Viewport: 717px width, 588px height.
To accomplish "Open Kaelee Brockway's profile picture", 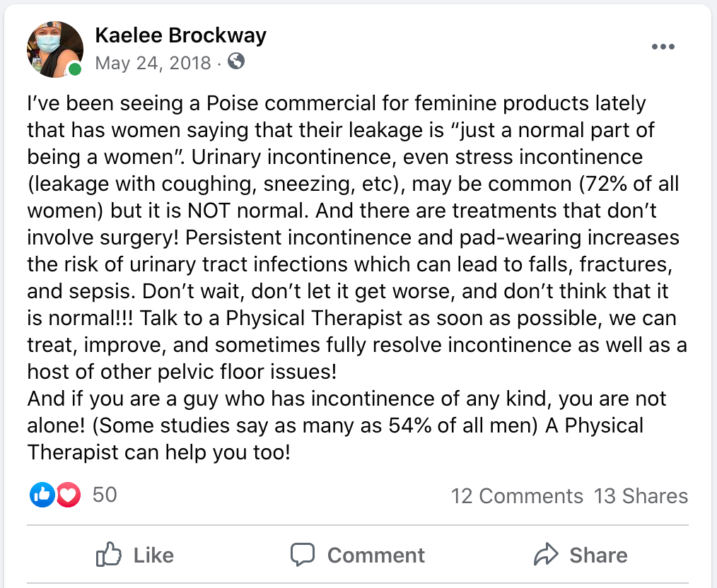I will (54, 49).
